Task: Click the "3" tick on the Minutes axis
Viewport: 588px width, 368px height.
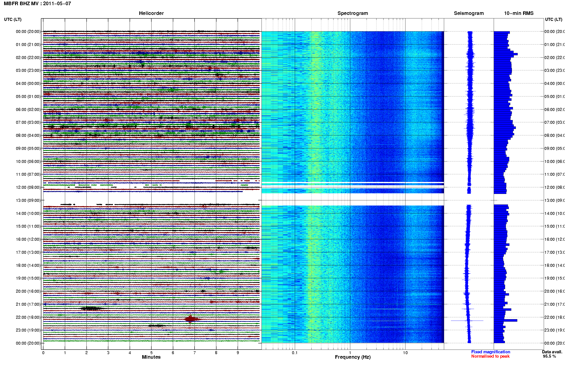Action: pos(108,353)
